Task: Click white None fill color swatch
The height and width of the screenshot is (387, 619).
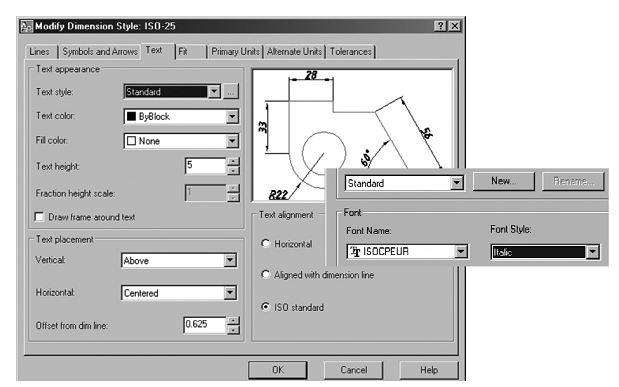Action: [131, 141]
